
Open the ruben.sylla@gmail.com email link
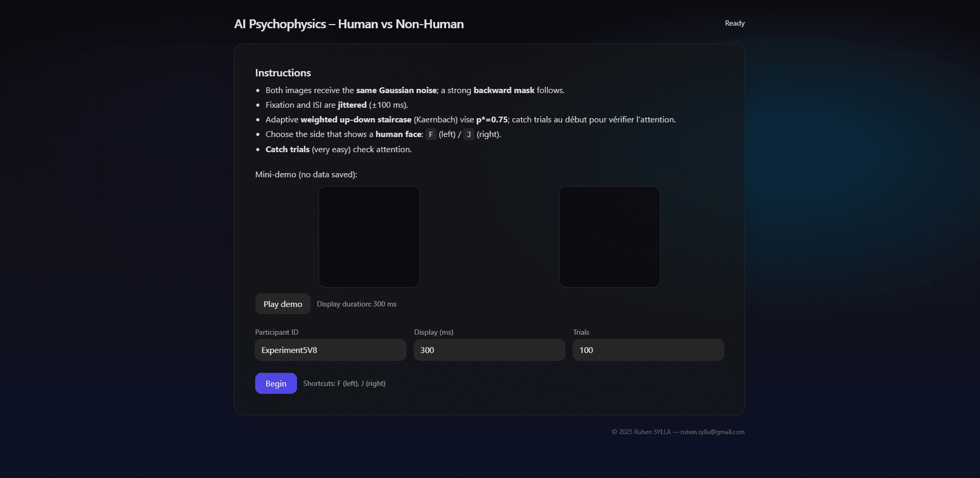[x=712, y=431]
